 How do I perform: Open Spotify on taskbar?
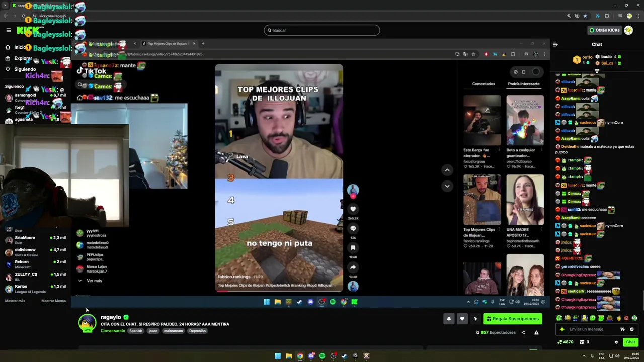point(322,356)
